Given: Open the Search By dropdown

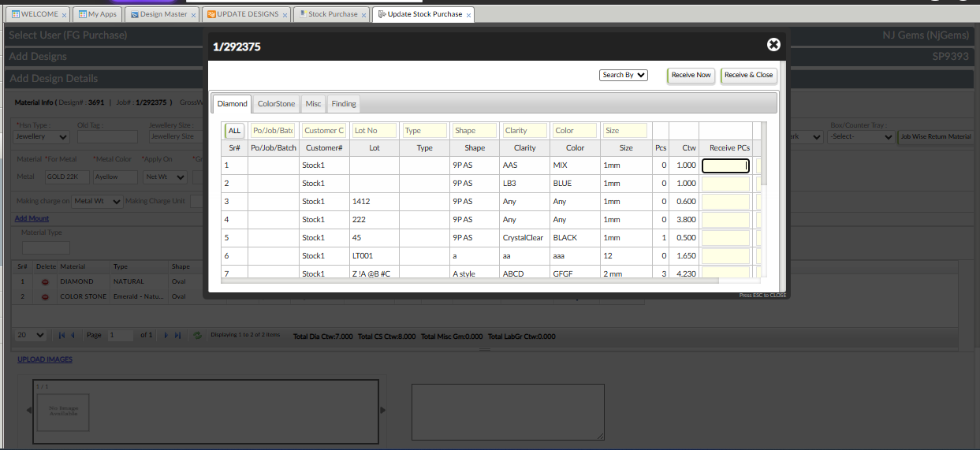Looking at the screenshot, I should [624, 75].
